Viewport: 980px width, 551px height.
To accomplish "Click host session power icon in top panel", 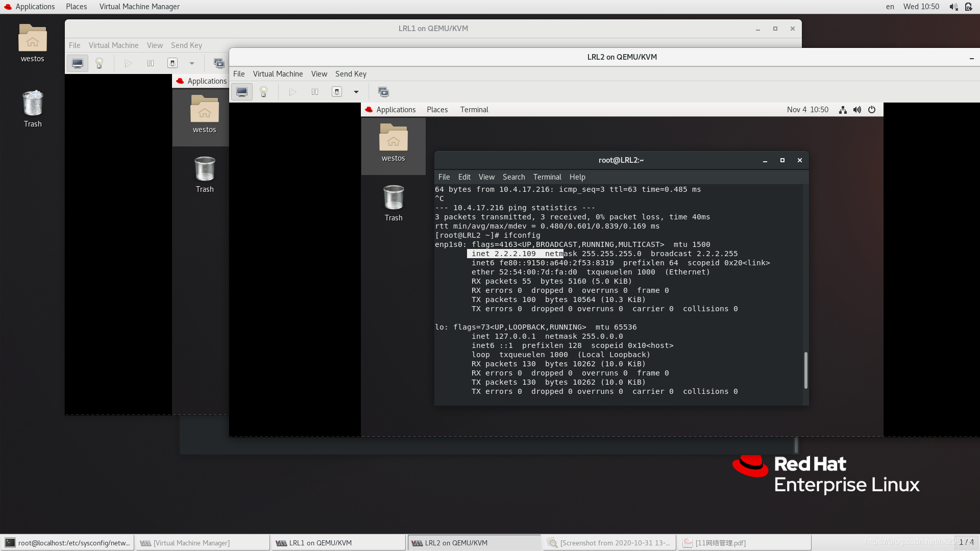I will [968, 7].
